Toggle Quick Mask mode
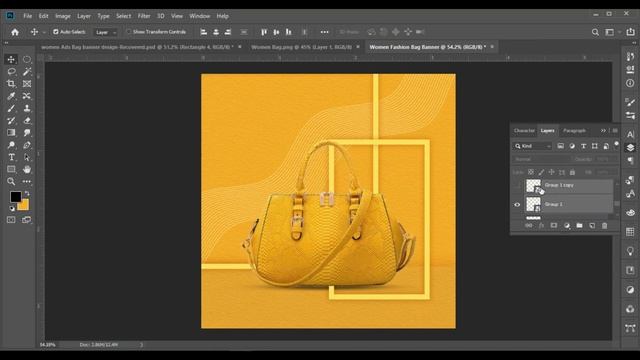640x360 pixels. point(11,220)
